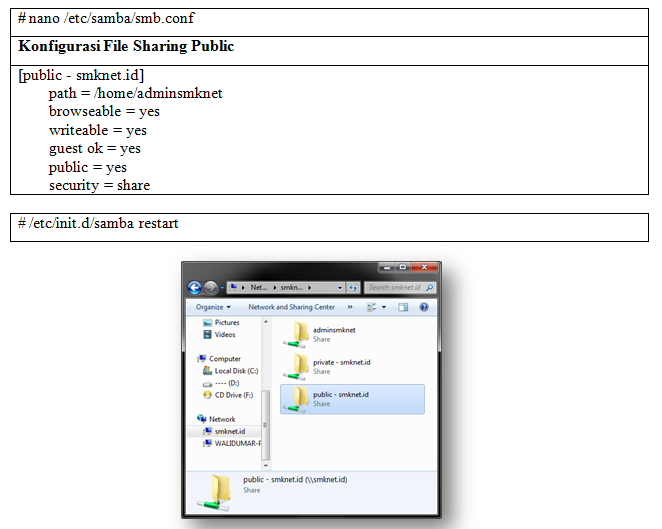Select CD Drive (F:) in sidebar
Image resolution: width=662 pixels, height=529 pixels.
coord(235,395)
